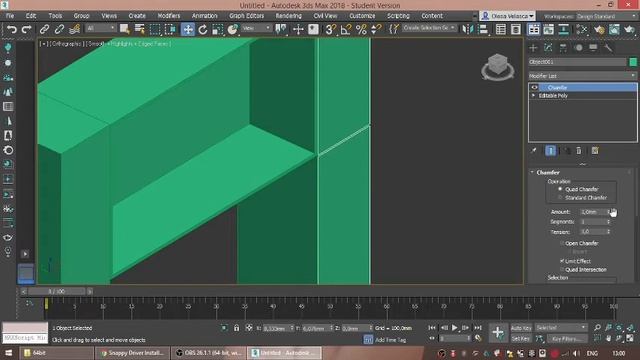Open the user account sign-in dropdown
This screenshot has width=640, height=360.
tap(507, 16)
